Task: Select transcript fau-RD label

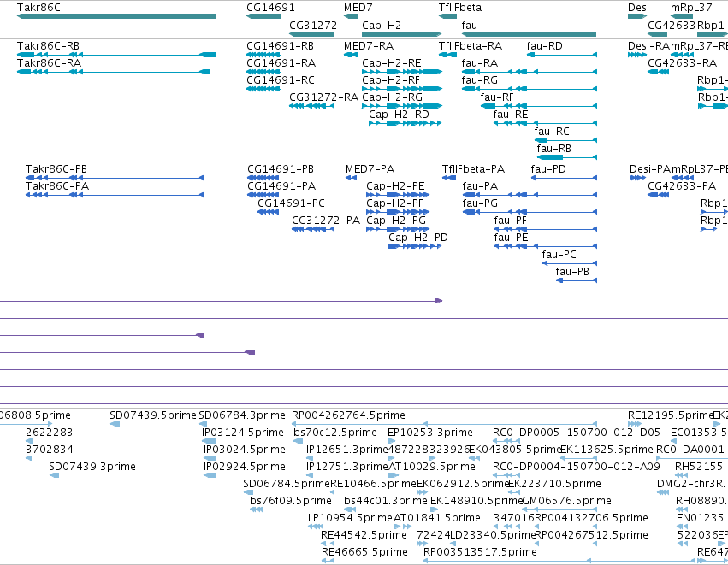Action: coord(545,46)
